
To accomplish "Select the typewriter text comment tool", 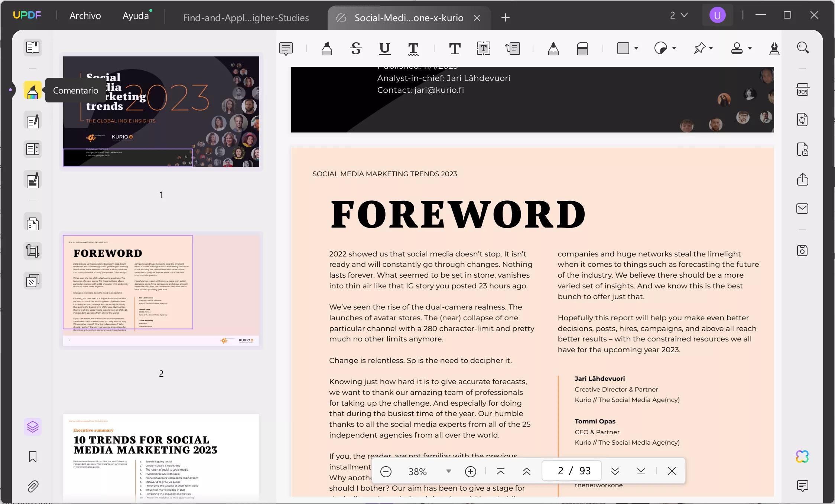I will [455, 48].
